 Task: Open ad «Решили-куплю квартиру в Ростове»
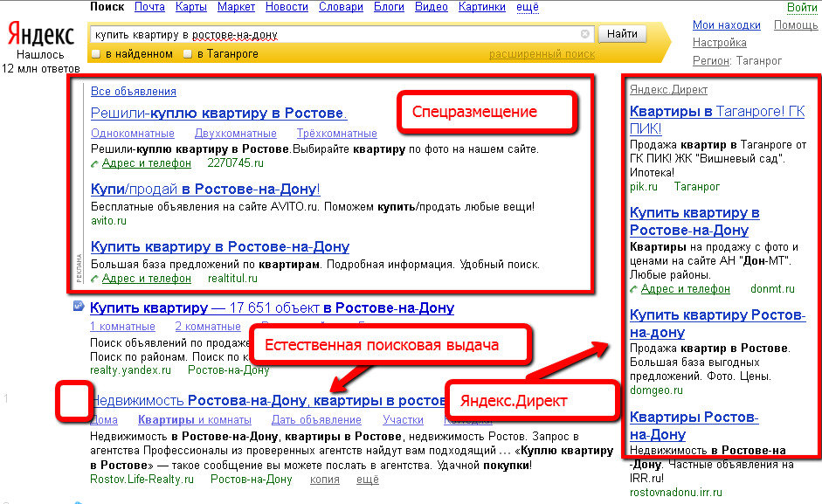[218, 114]
